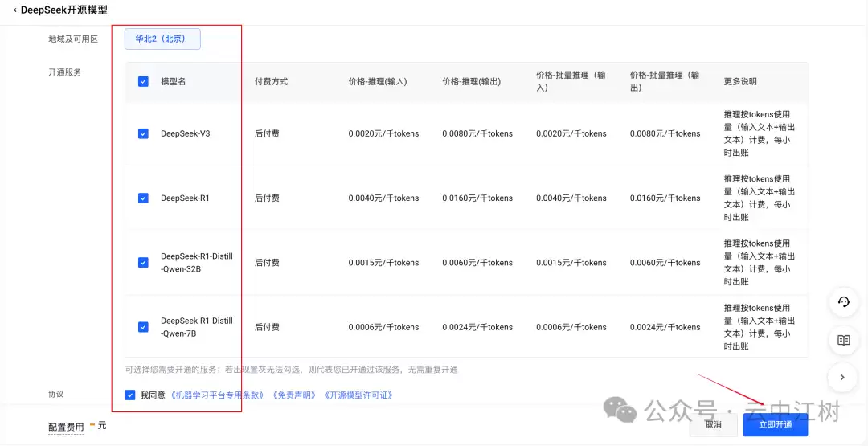
Task: Click the grey hint text 可选择您需要开通的服务
Action: coord(291,370)
